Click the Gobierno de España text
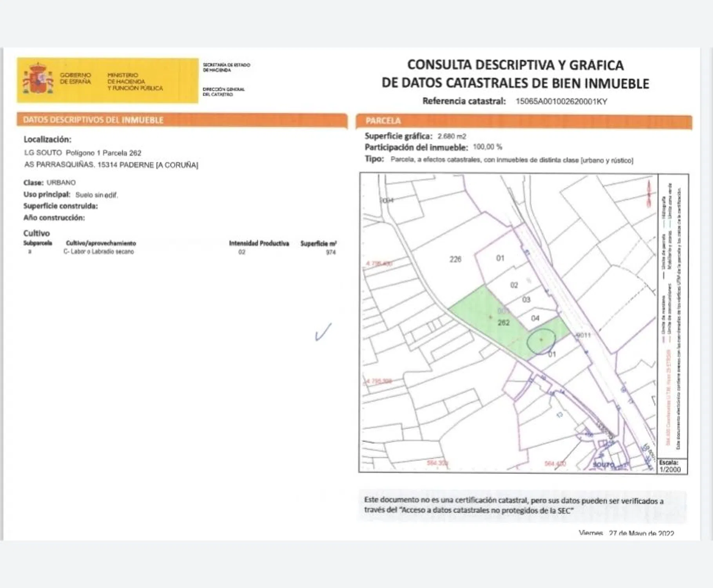The height and width of the screenshot is (588, 713). (75, 78)
